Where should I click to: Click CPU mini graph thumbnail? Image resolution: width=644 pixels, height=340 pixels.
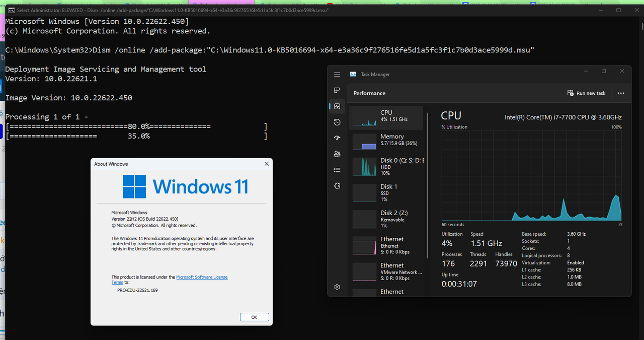[x=364, y=117]
